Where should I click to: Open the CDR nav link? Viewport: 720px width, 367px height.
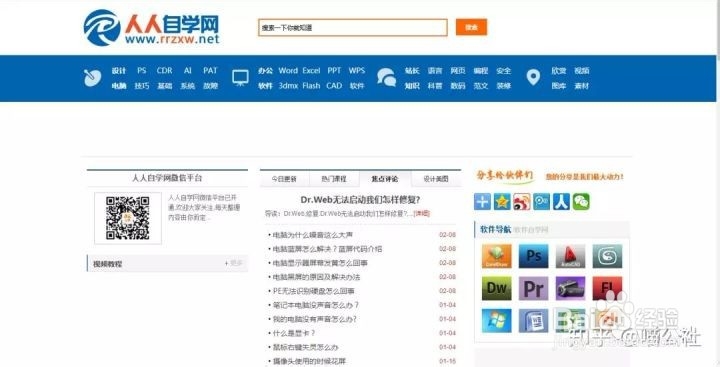pos(164,71)
